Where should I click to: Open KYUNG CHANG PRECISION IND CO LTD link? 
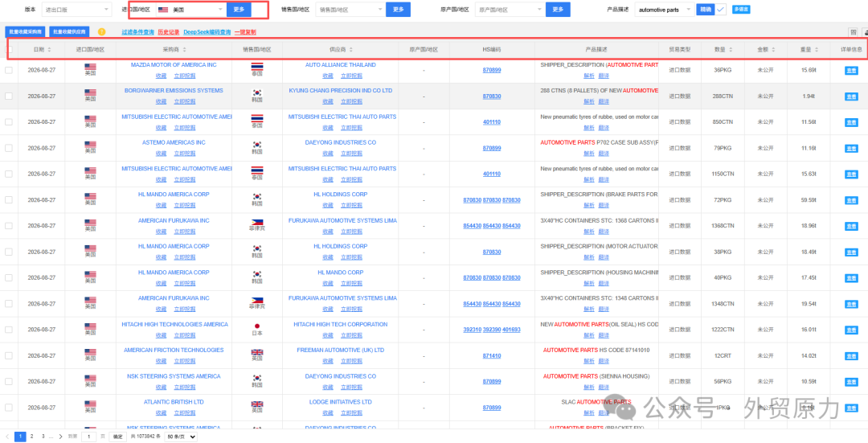pos(341,90)
